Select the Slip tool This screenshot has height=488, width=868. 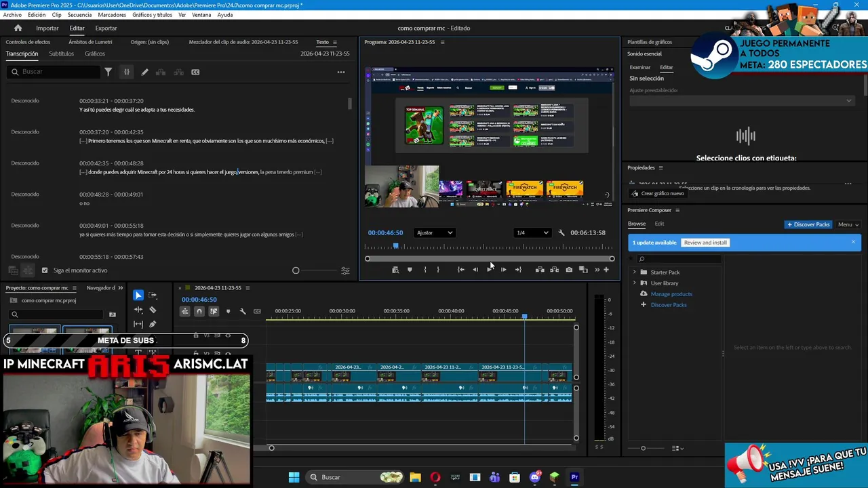(x=138, y=324)
